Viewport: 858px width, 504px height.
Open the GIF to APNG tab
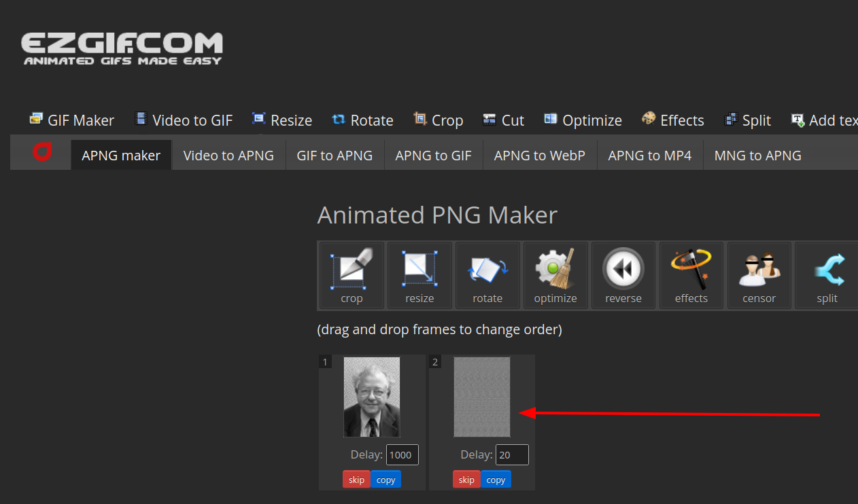[x=334, y=156]
